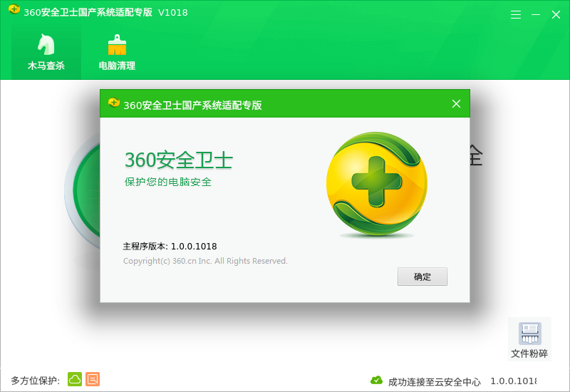Click the 成功连接至云安全中心 status text
The height and width of the screenshot is (392, 570).
pyautogui.click(x=435, y=382)
